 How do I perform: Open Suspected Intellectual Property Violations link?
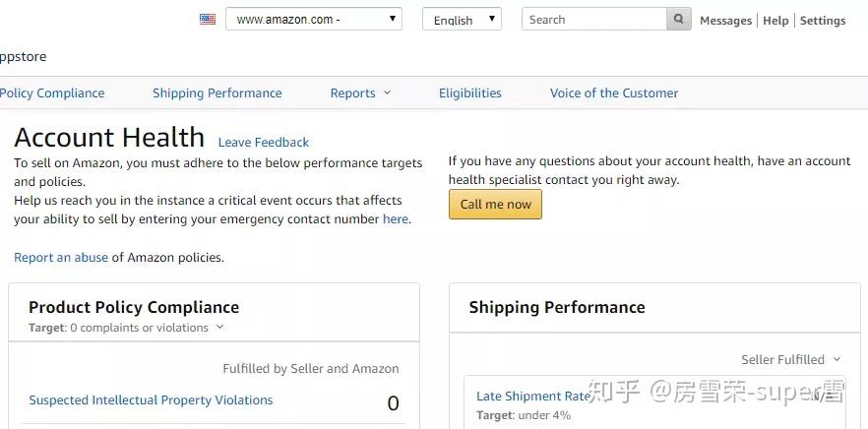click(x=151, y=400)
